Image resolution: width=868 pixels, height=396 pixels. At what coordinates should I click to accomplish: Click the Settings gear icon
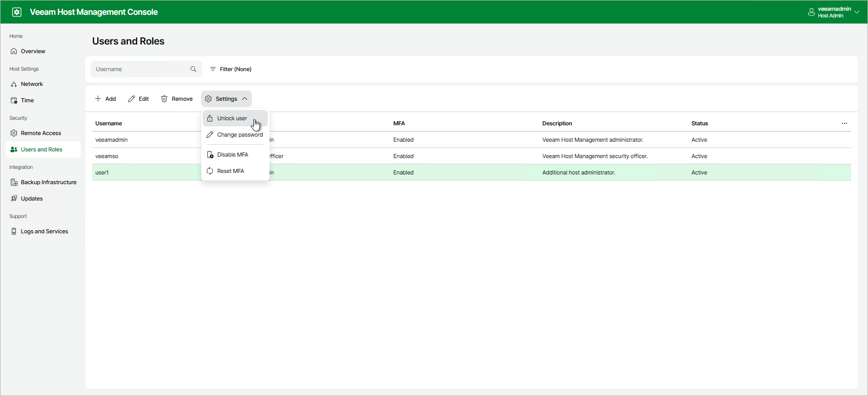coord(208,99)
